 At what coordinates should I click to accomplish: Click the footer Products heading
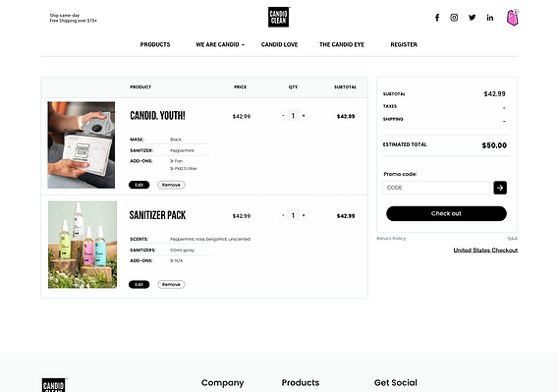point(301,383)
